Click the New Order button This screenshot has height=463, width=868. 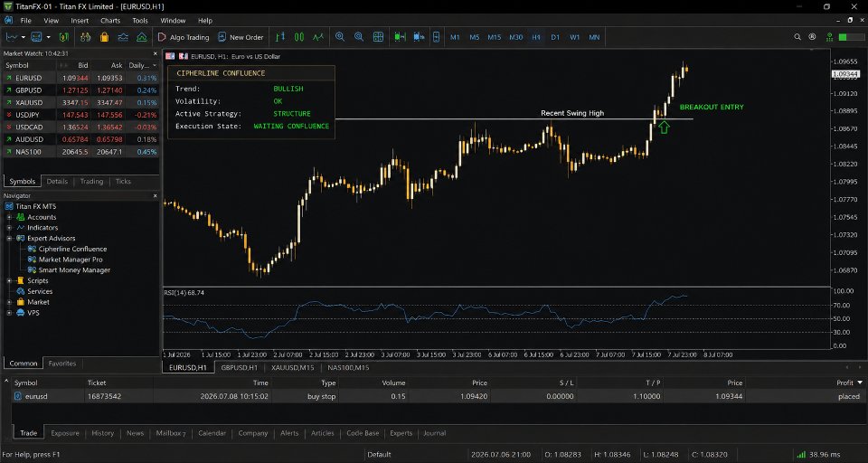pyautogui.click(x=241, y=37)
